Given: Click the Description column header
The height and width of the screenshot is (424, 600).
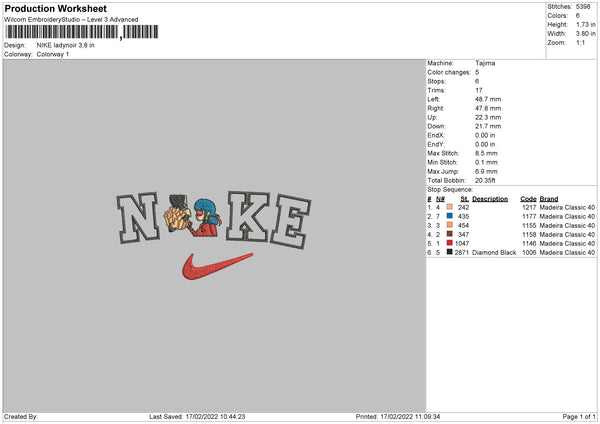Looking at the screenshot, I should pos(490,199).
